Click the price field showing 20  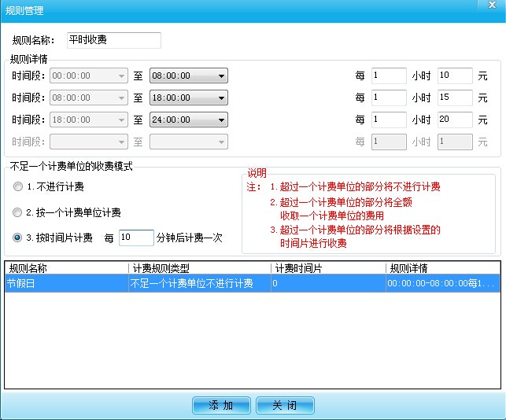click(x=455, y=120)
